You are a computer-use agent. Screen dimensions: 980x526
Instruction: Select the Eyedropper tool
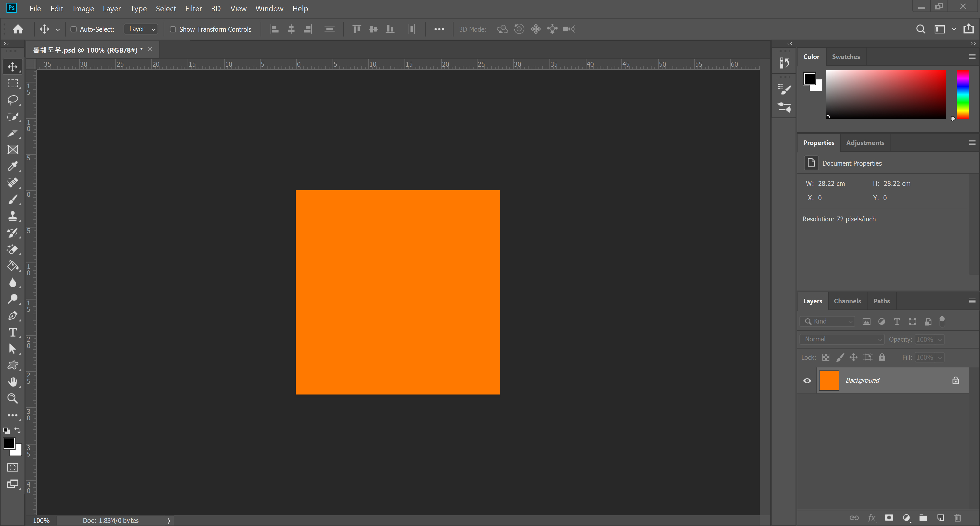(13, 166)
